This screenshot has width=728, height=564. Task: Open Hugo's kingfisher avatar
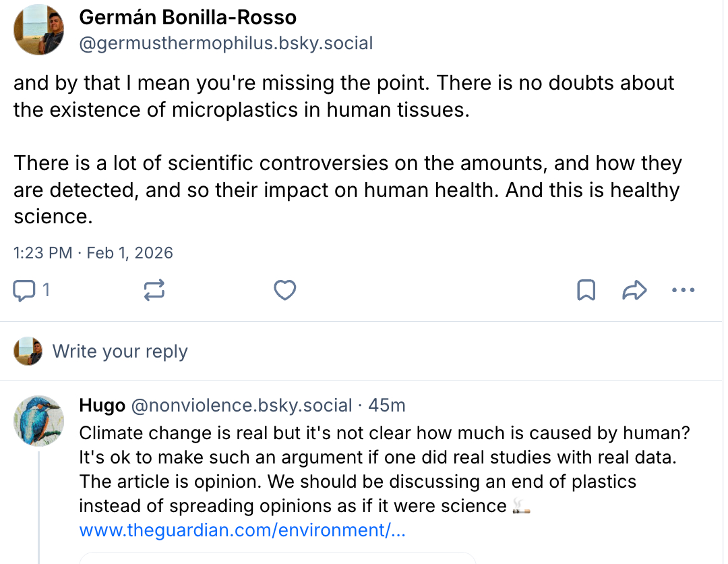point(38,420)
